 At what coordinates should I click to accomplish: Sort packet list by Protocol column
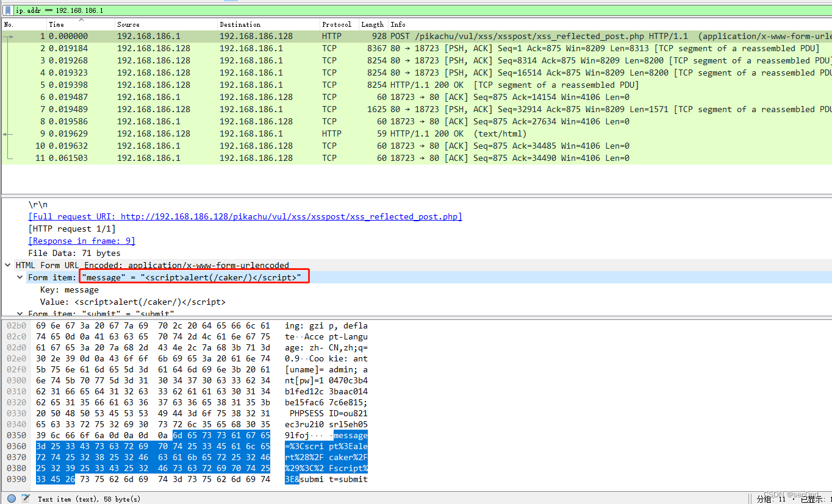340,24
